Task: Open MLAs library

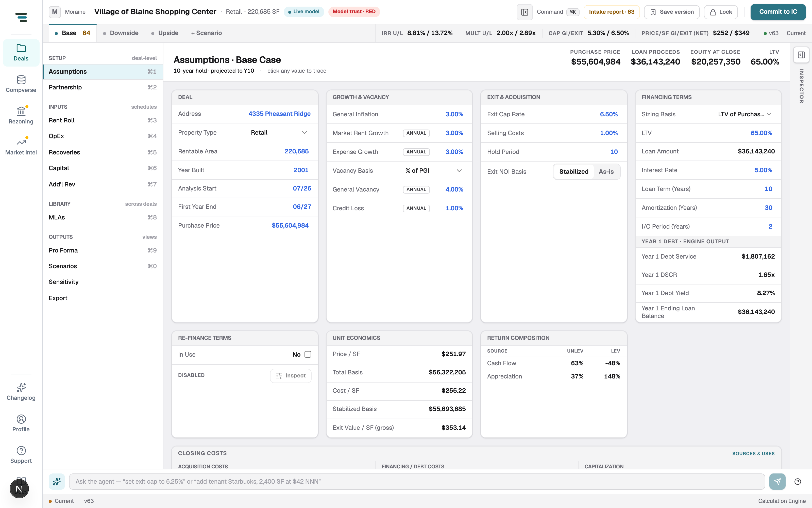Action: [103, 217]
